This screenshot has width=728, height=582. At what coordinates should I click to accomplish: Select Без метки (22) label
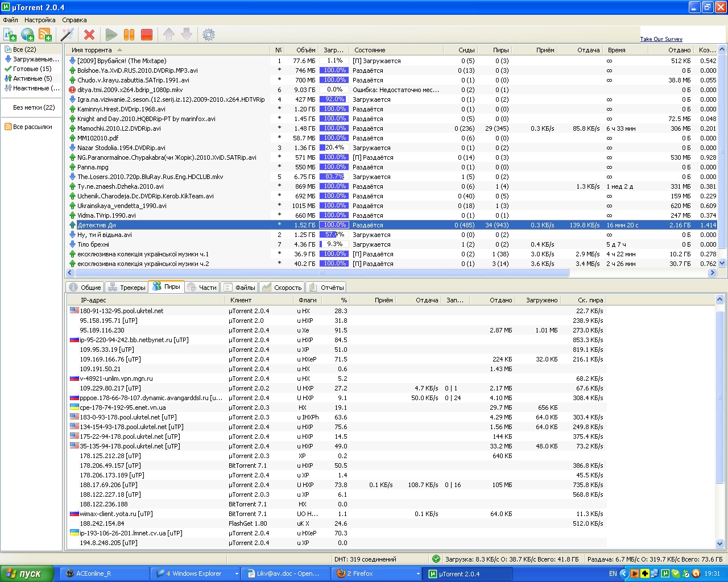(x=34, y=107)
